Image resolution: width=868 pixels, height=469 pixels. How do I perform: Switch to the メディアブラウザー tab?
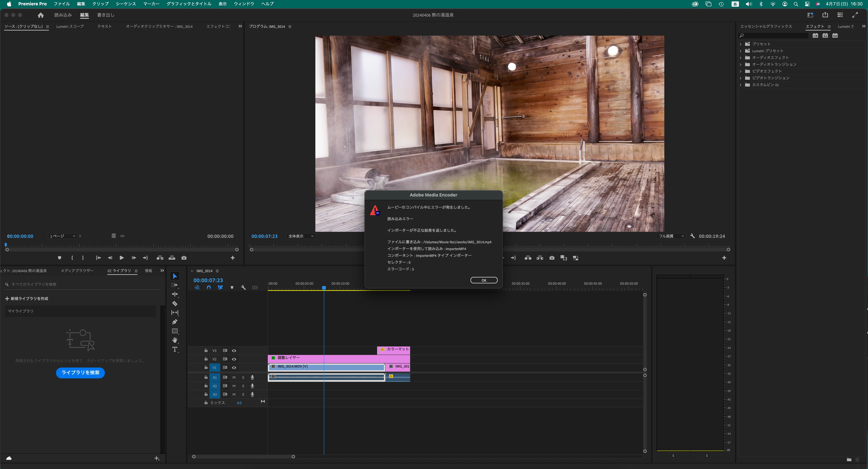click(77, 271)
